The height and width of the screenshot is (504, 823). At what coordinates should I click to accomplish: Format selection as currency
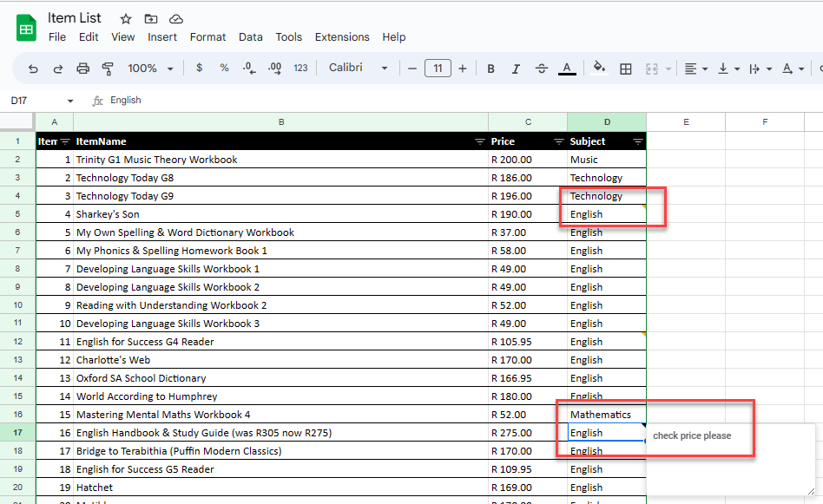(199, 68)
